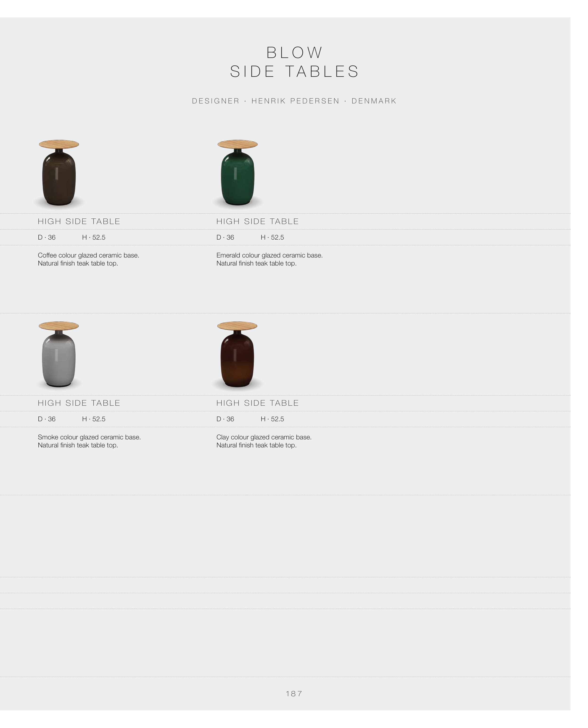
Task: Click the teak top of the emerald table
Action: click(237, 144)
